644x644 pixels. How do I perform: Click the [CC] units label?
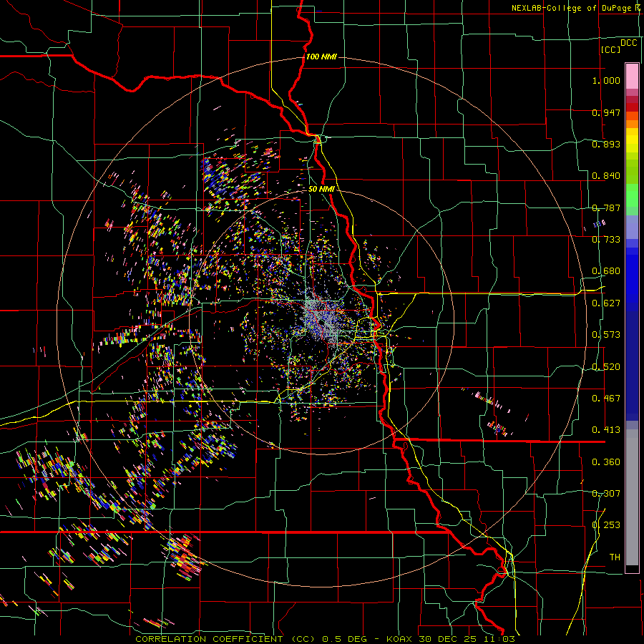610,49
